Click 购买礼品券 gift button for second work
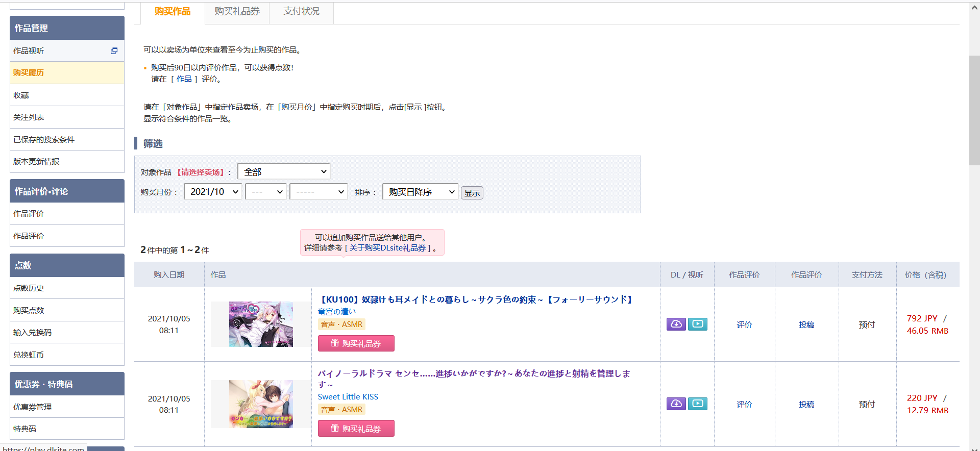The image size is (980, 451). pyautogui.click(x=356, y=429)
